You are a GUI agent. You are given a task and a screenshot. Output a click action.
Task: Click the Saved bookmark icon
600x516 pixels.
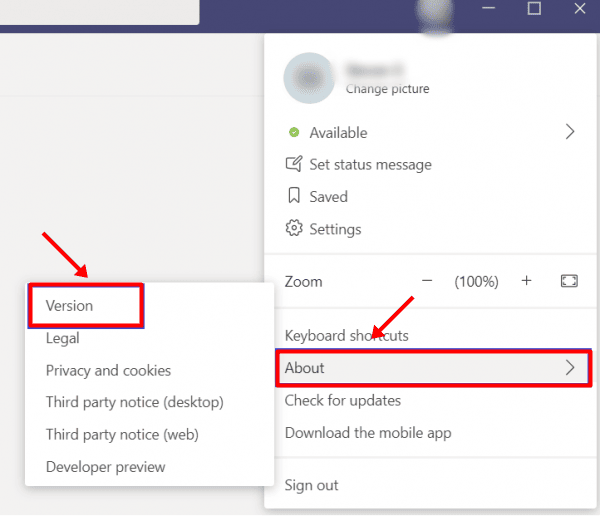point(294,196)
